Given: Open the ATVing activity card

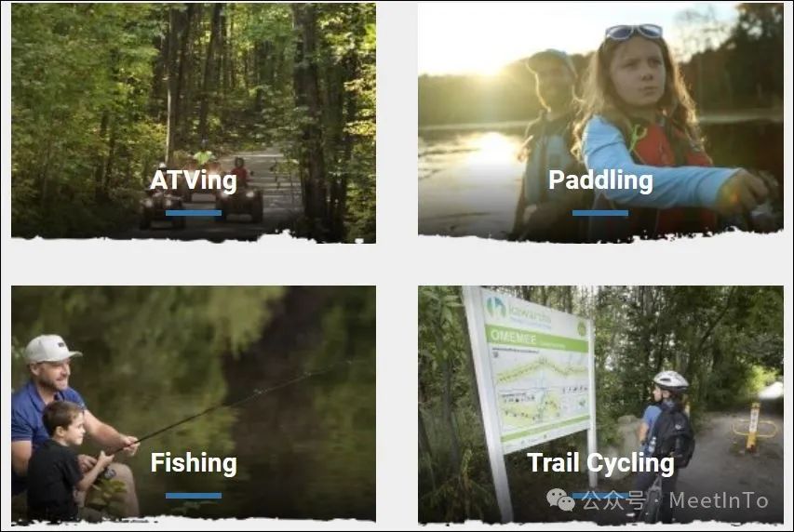Looking at the screenshot, I should (x=194, y=123).
